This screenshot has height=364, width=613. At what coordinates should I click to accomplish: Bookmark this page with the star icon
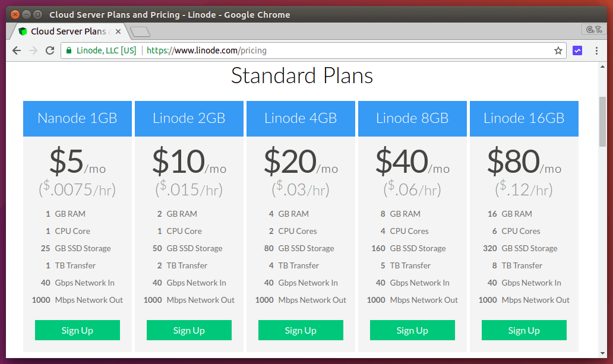coord(558,50)
